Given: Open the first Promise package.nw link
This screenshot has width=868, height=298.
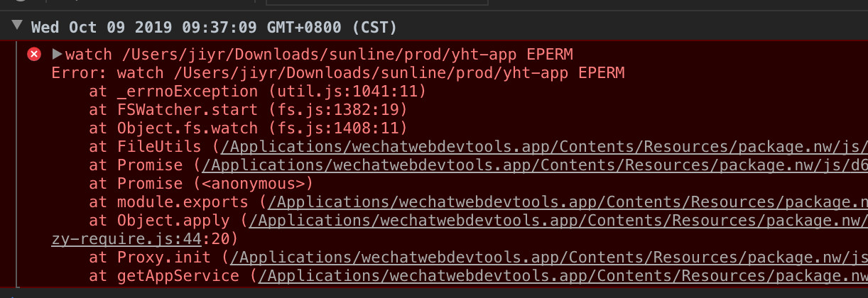Looking at the screenshot, I should [535, 165].
